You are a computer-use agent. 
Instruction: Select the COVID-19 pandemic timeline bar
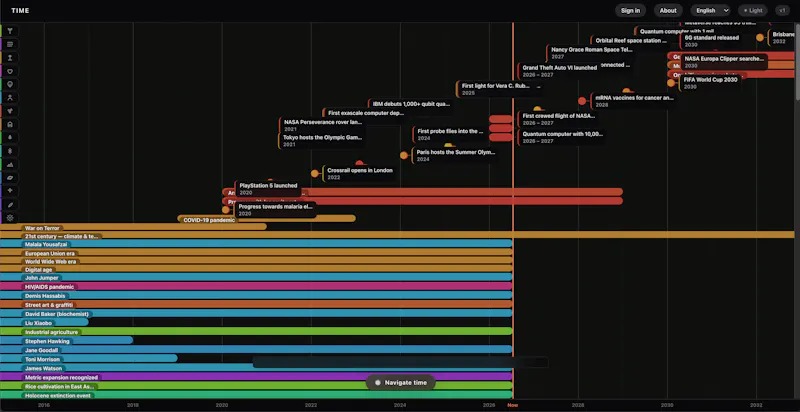tap(266, 219)
